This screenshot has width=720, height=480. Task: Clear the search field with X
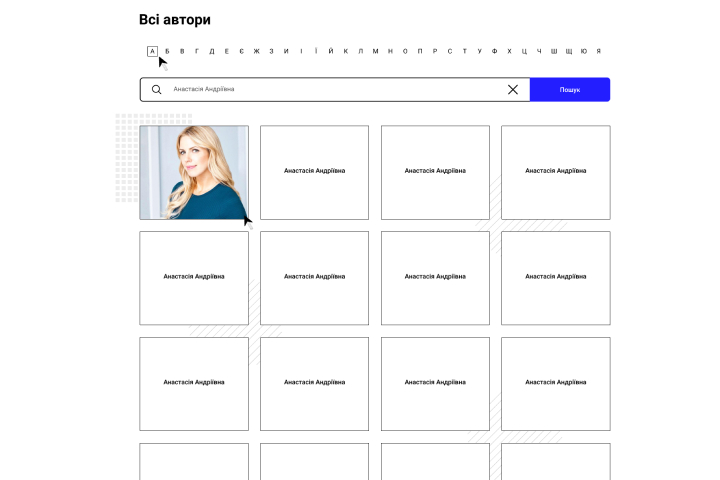(x=513, y=90)
